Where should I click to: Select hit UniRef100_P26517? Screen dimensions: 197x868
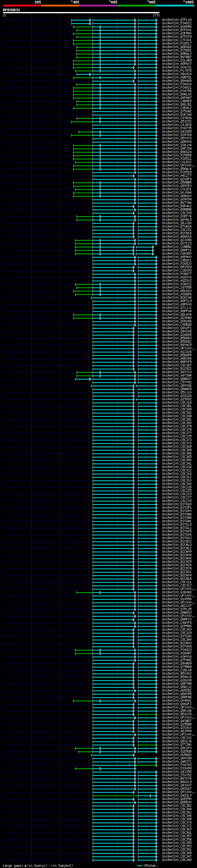click(176, 43)
